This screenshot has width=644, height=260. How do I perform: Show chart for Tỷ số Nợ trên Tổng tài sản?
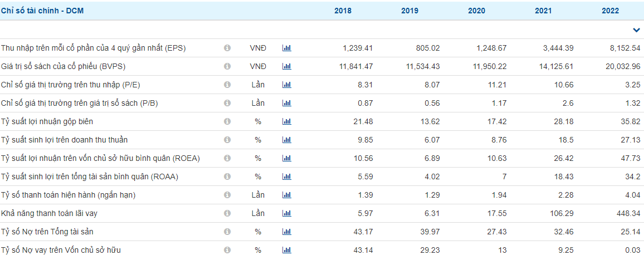tap(287, 232)
